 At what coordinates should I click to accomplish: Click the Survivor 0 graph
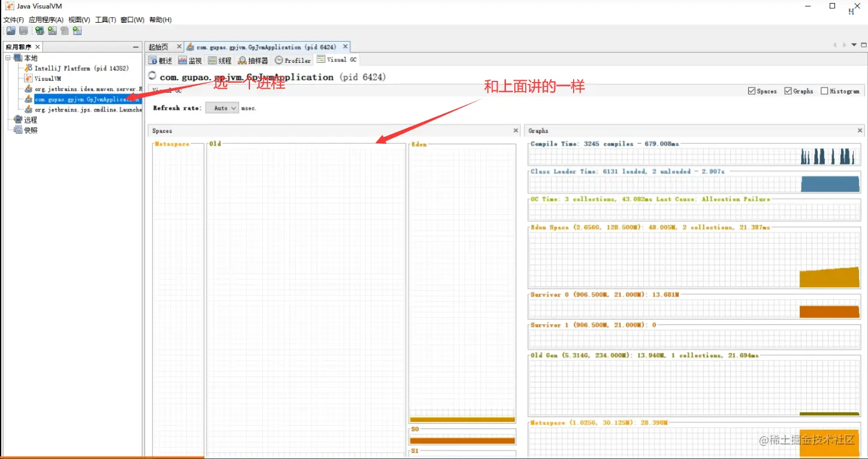(x=695, y=308)
